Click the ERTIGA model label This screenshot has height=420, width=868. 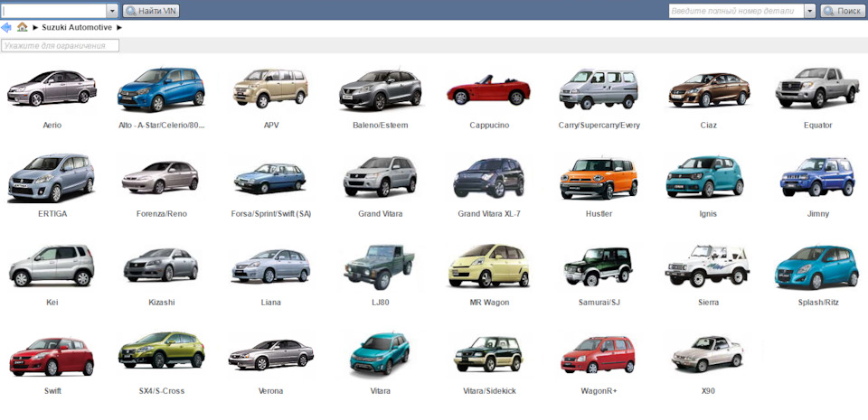click(53, 214)
